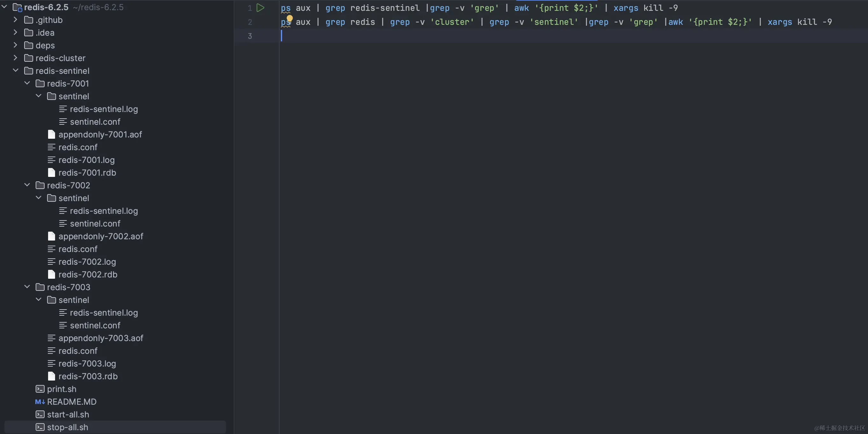
Task: Expand the .github folder
Action: [15, 20]
